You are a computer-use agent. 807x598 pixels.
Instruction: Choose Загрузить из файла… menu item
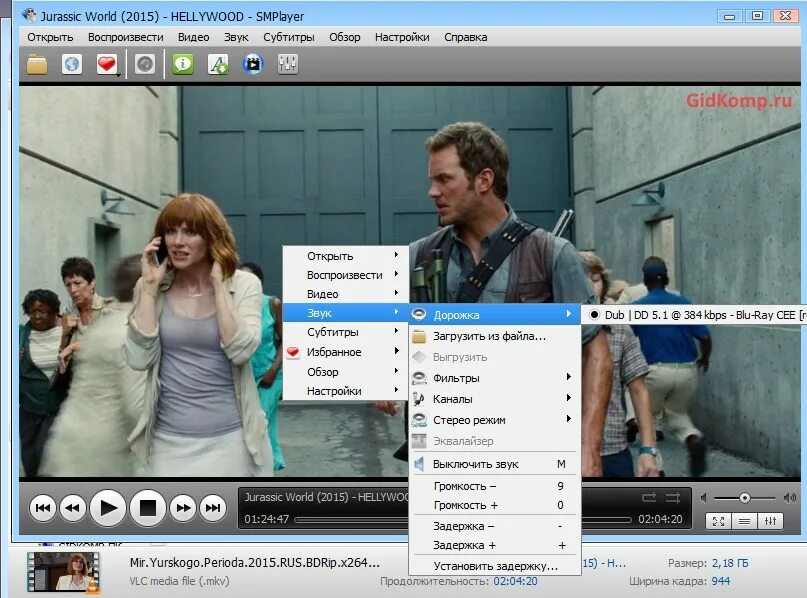click(x=495, y=336)
